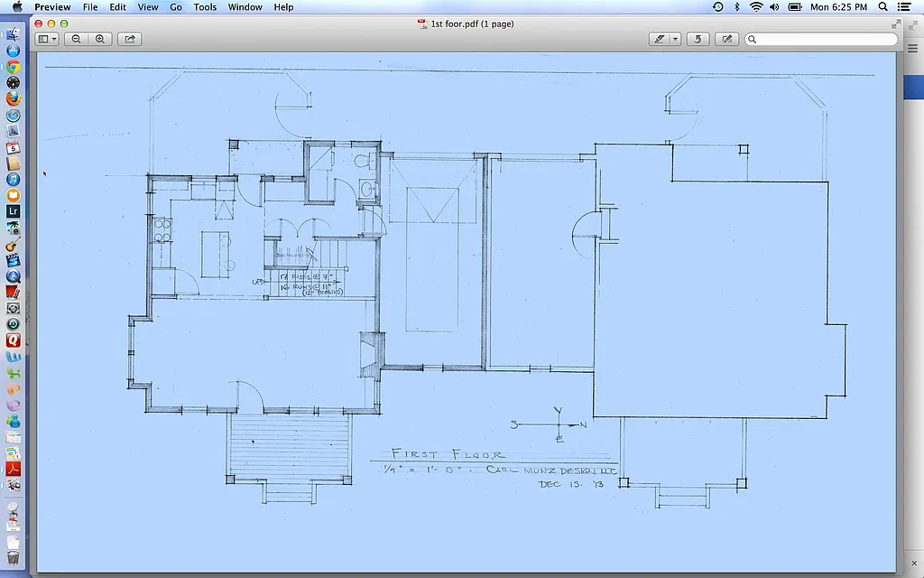The height and width of the screenshot is (578, 924).
Task: Open the View menu
Action: [148, 7]
